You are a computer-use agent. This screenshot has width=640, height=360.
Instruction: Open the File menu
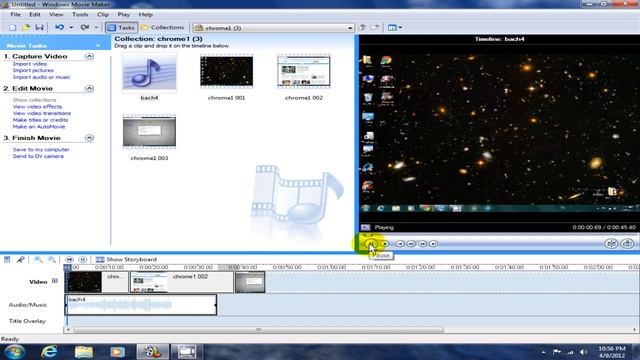tap(16, 14)
